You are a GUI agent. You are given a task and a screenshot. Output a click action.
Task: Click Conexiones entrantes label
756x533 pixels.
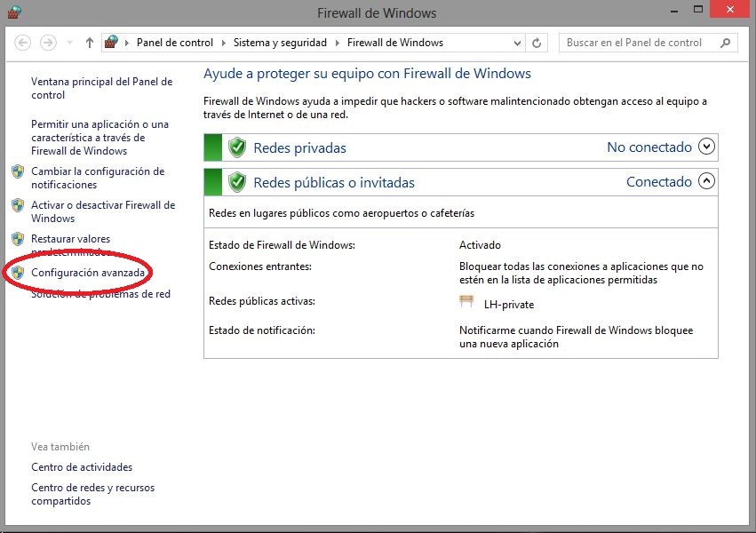click(260, 266)
